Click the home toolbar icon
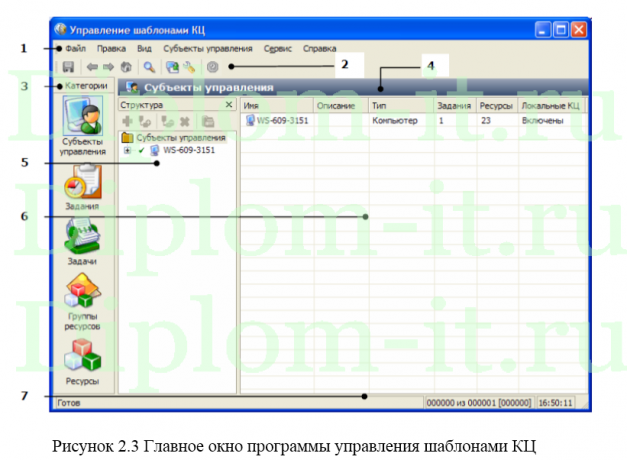 (125, 67)
